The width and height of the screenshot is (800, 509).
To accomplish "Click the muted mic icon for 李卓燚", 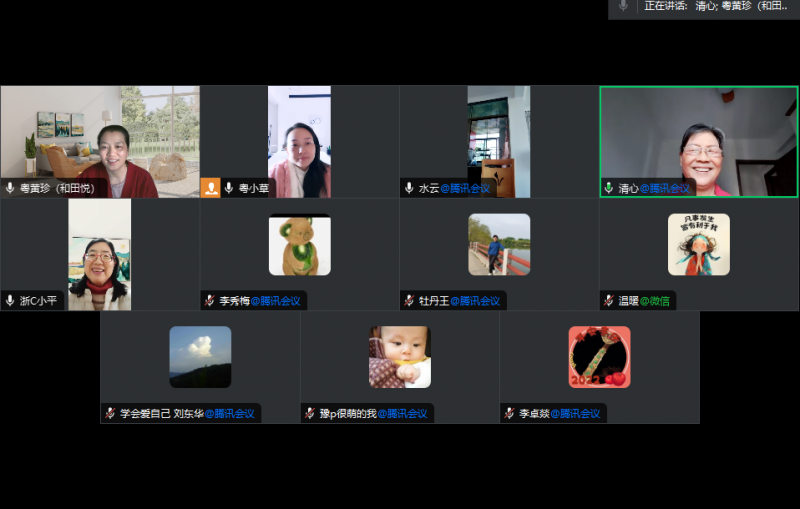I will 509,413.
